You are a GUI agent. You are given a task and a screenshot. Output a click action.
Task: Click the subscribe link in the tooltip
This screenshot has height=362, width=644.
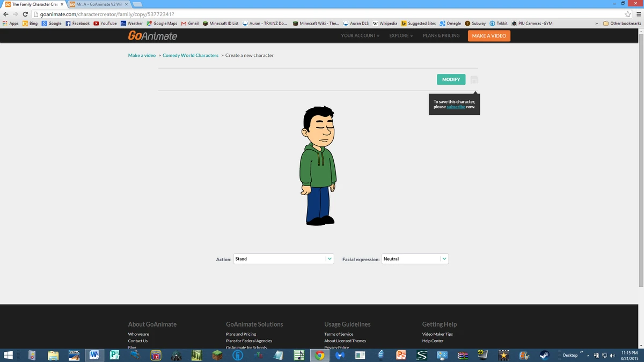tap(456, 107)
